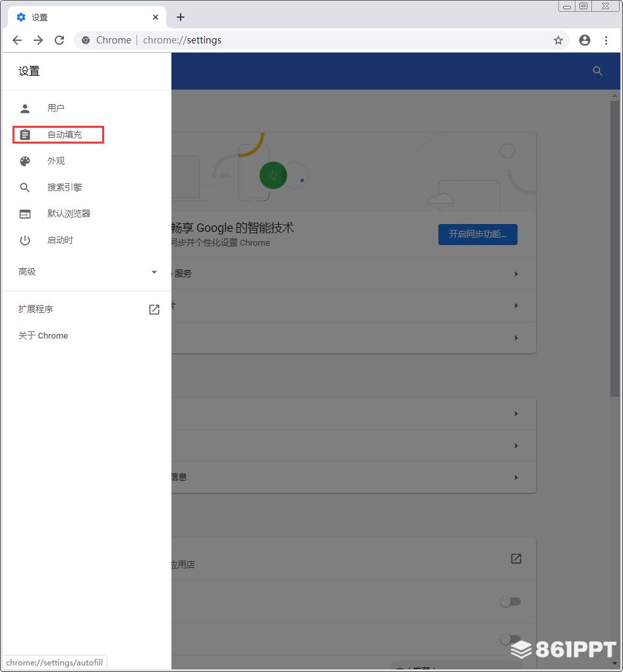The image size is (623, 672).
Task: Click the person icon beside 用户
Action: [25, 109]
